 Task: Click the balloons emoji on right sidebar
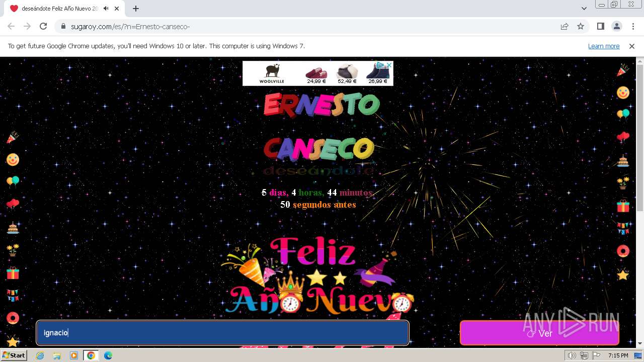click(x=623, y=115)
